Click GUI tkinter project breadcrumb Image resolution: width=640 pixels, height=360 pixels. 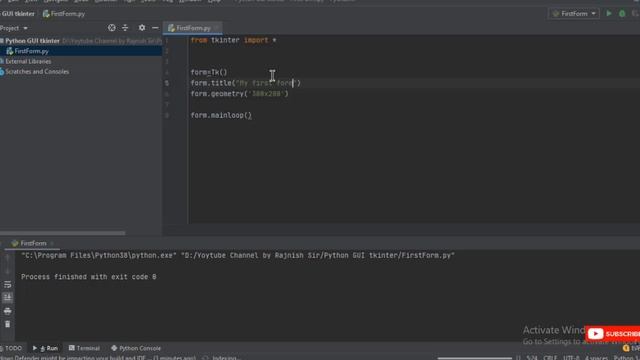click(18, 13)
